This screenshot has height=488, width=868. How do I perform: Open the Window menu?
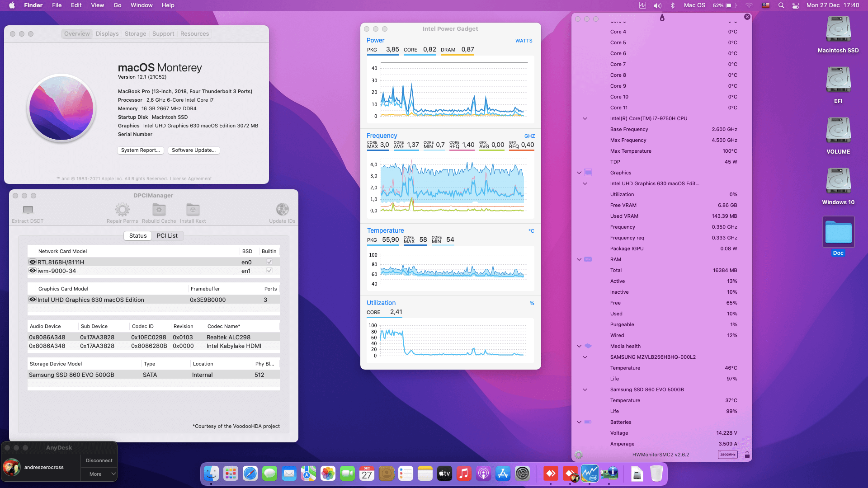point(142,5)
